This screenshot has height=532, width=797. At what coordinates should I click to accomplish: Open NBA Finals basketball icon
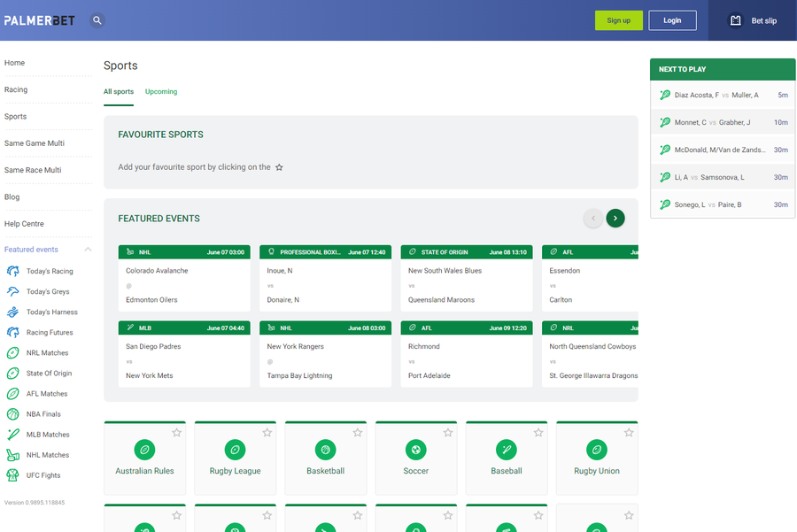(x=12, y=414)
